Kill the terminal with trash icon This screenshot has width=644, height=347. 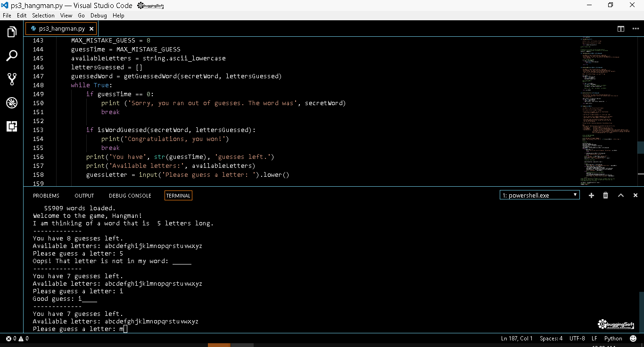[x=606, y=195]
